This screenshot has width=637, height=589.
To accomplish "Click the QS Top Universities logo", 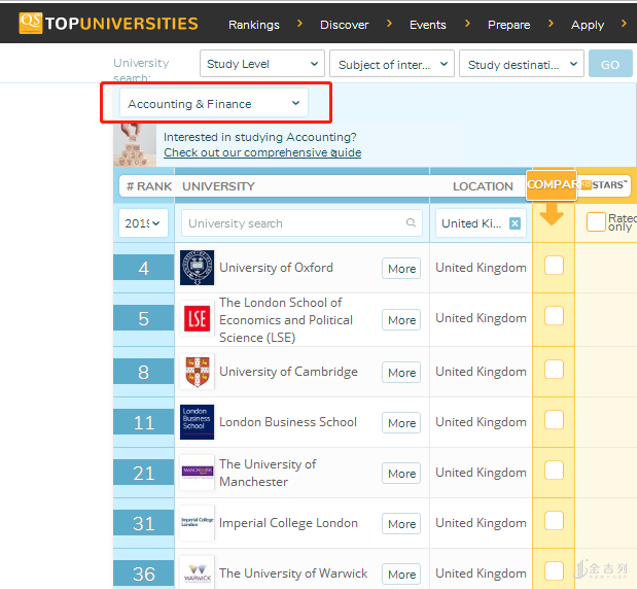I will [x=108, y=23].
